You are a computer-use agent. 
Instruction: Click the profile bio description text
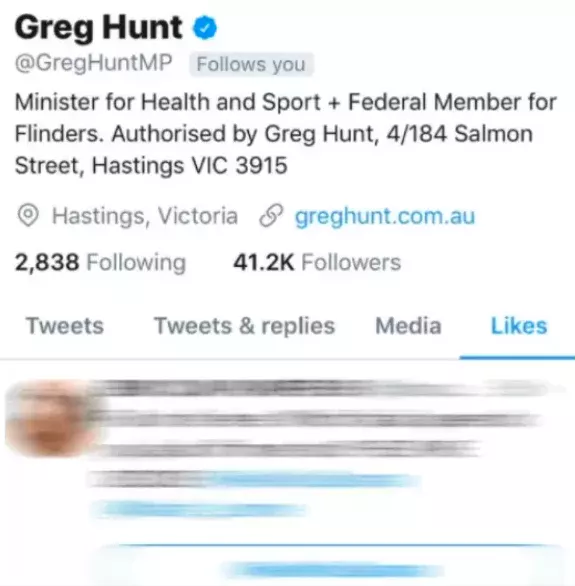click(x=286, y=133)
